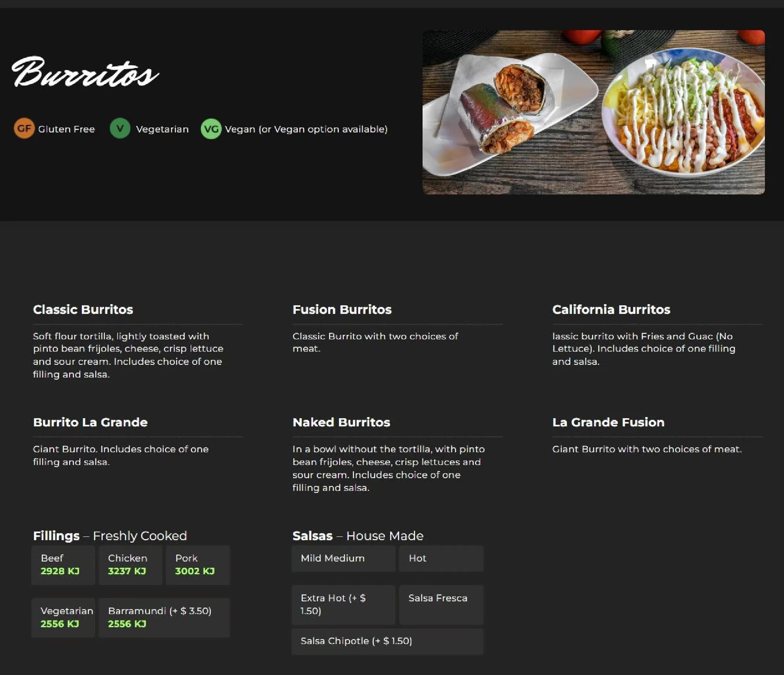784x675 pixels.
Task: Click the Fusion Burritos two choices description
Action: pyautogui.click(x=375, y=342)
